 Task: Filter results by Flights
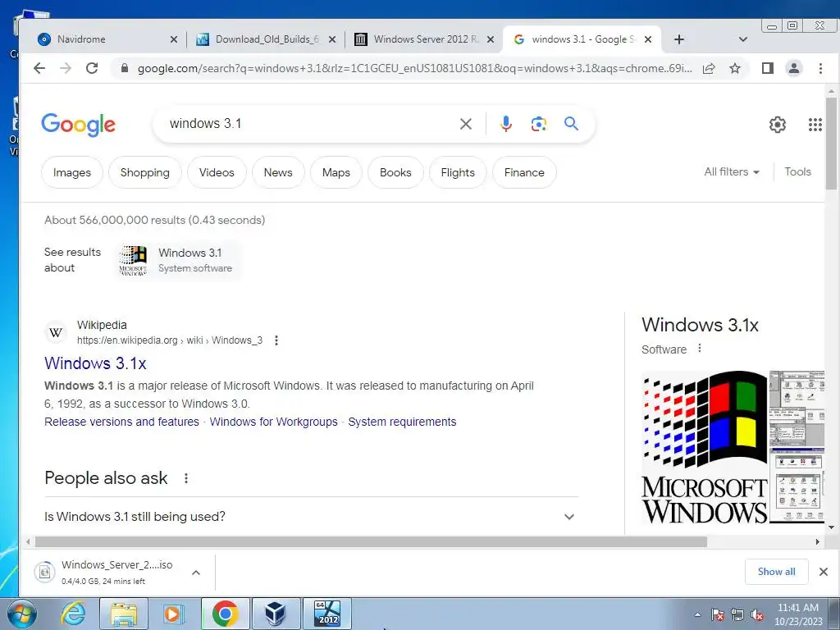point(458,172)
